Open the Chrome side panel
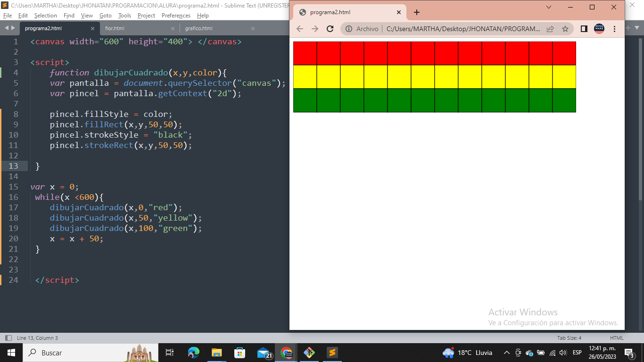The width and height of the screenshot is (644, 362). (x=584, y=29)
